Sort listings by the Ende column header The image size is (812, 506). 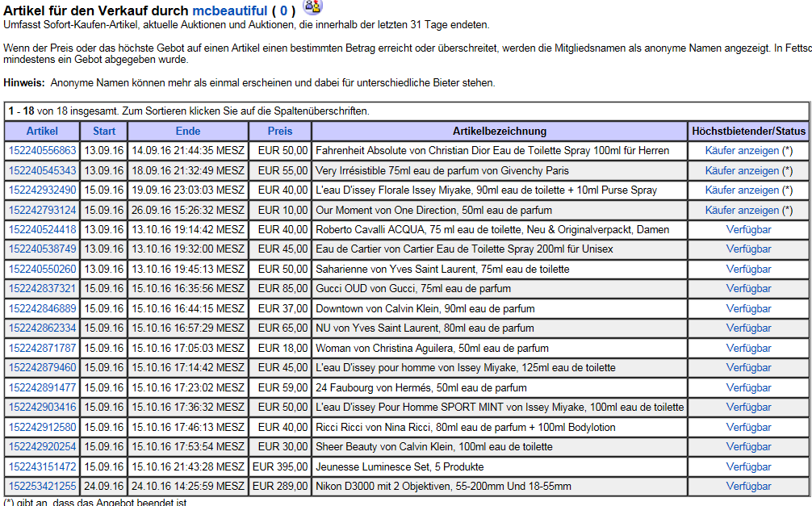tap(188, 131)
